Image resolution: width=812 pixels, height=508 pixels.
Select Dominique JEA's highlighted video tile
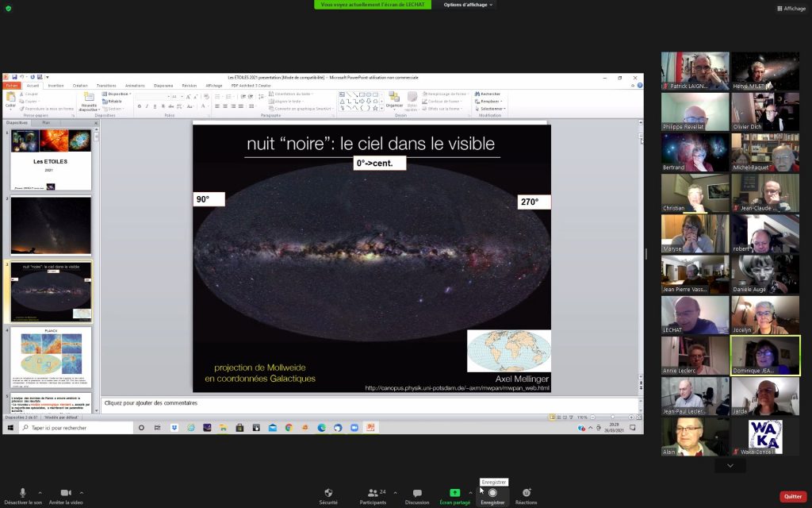tap(765, 355)
